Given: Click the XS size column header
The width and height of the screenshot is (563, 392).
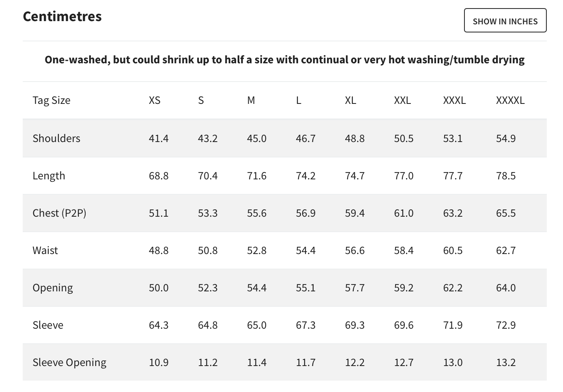Looking at the screenshot, I should [x=155, y=100].
